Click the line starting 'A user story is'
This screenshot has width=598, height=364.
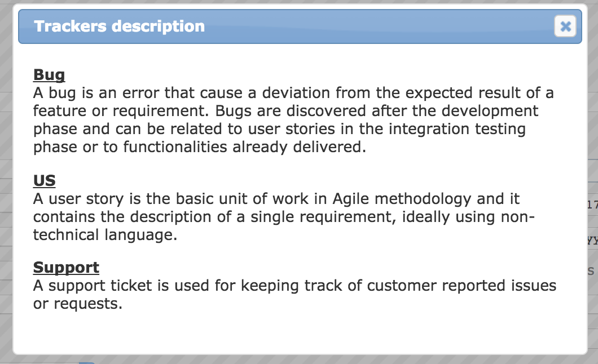[x=276, y=199]
